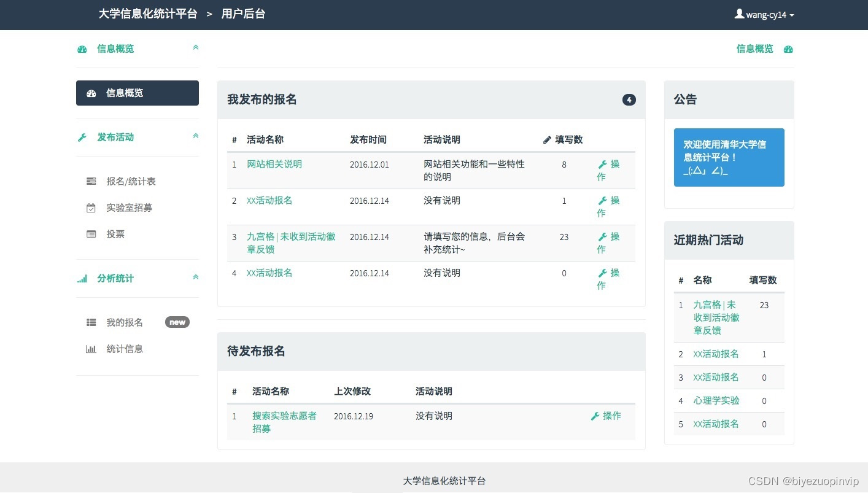Click the 填写数 value 23 in main table
Viewport: 868px width, 493px height.
click(564, 237)
